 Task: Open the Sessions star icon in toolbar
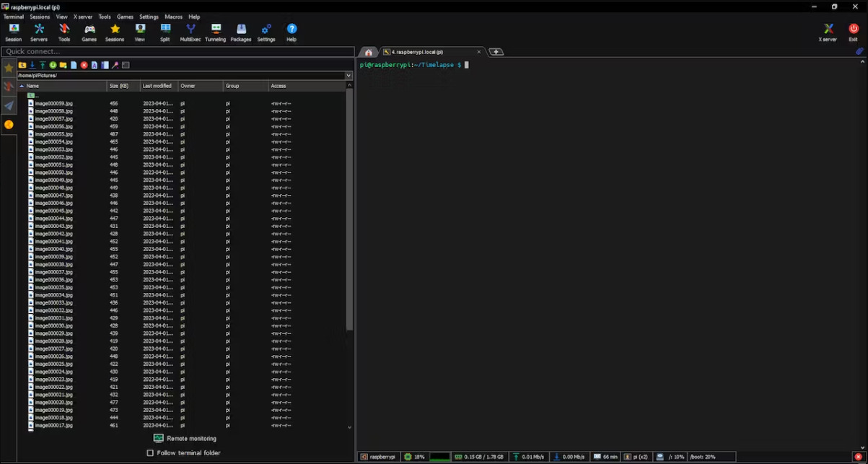coord(115,32)
